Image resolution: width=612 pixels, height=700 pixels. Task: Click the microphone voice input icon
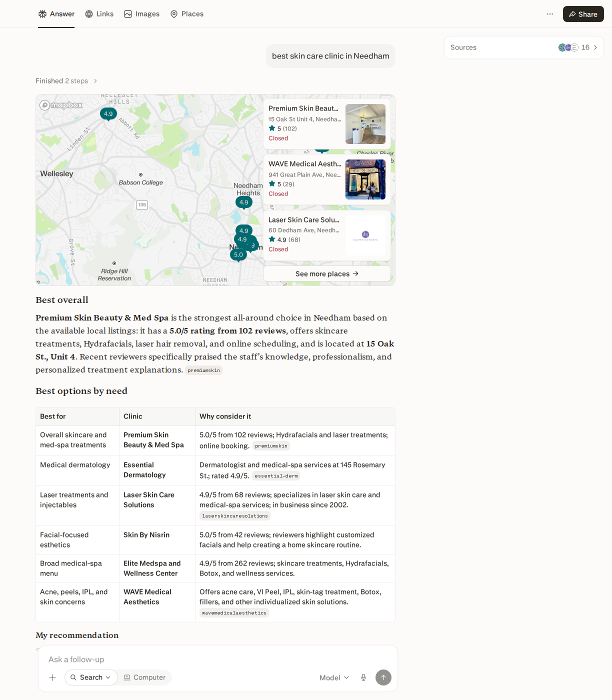(x=363, y=677)
